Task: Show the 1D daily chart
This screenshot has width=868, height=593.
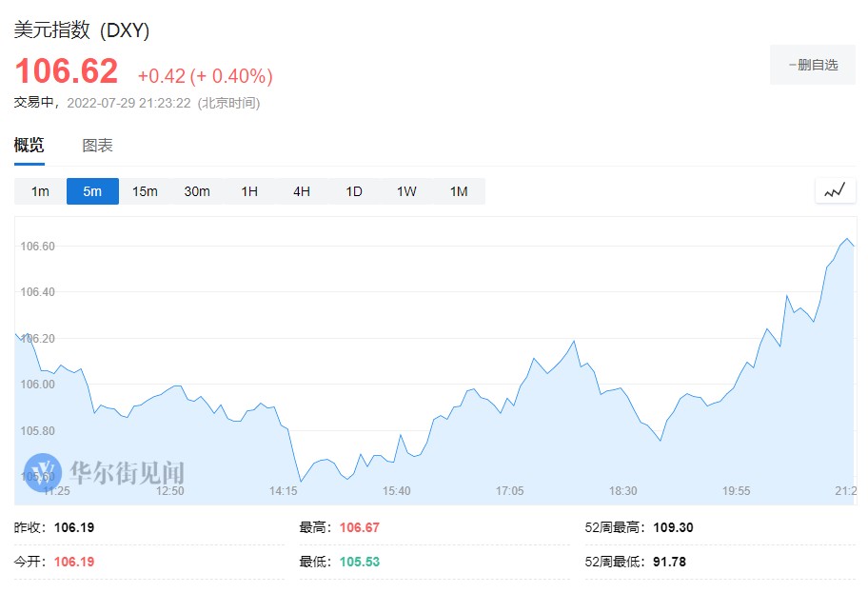Action: point(354,191)
